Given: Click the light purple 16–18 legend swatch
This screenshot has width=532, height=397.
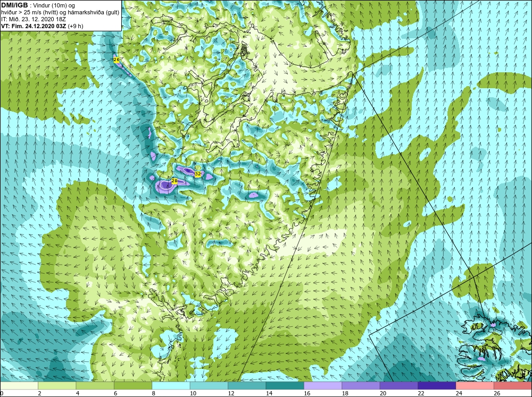Looking at the screenshot, I should (323, 386).
